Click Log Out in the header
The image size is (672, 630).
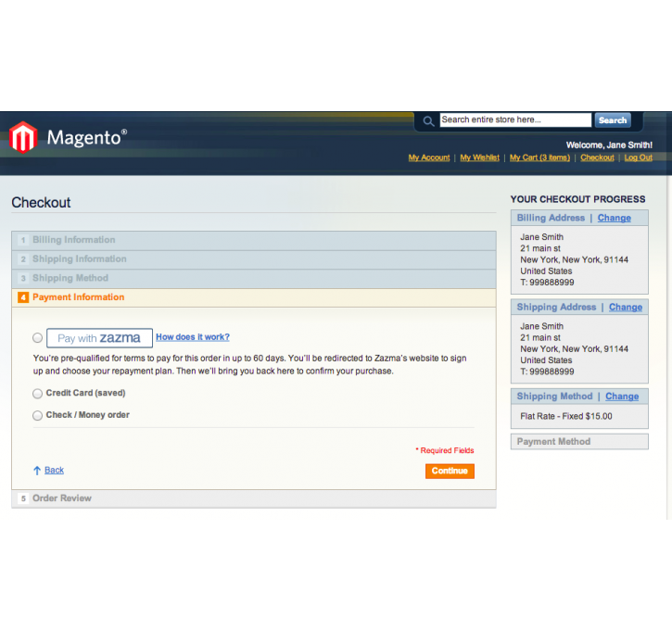638,158
